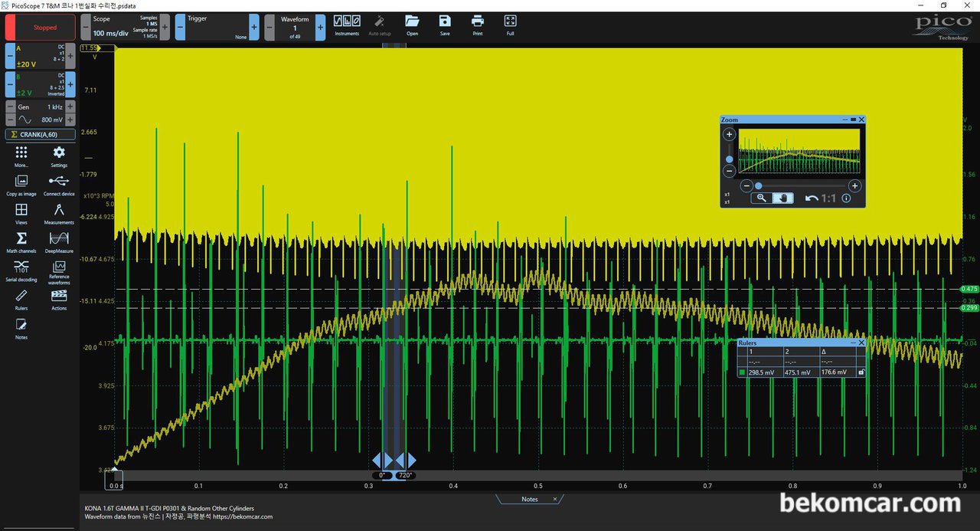Open the More... apps grid
The width and height of the screenshot is (980, 531).
coord(21,157)
